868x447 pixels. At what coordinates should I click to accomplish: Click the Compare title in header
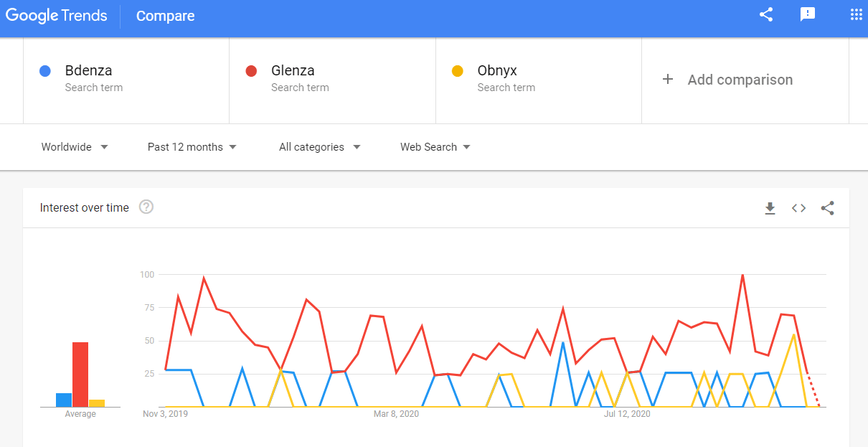tap(165, 16)
